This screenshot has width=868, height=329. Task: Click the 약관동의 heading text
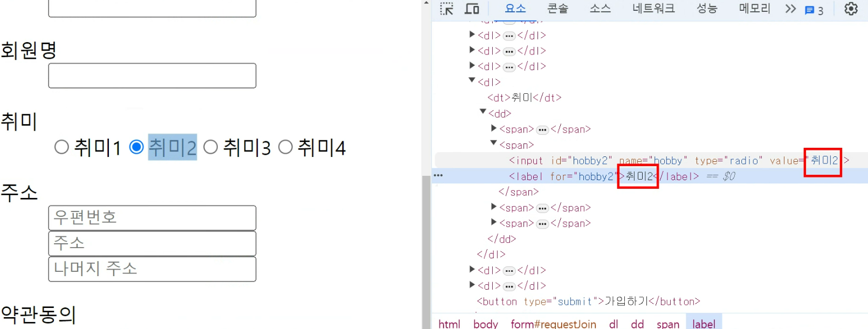[x=38, y=314]
